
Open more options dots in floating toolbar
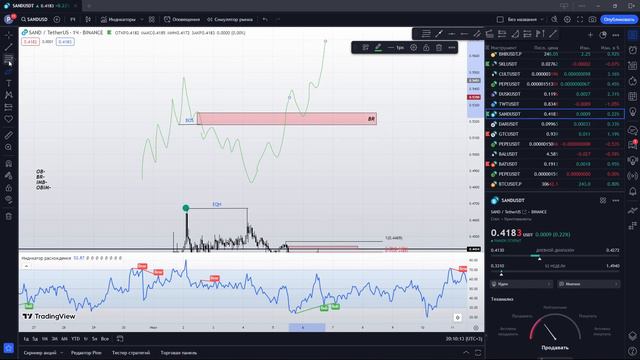point(451,48)
